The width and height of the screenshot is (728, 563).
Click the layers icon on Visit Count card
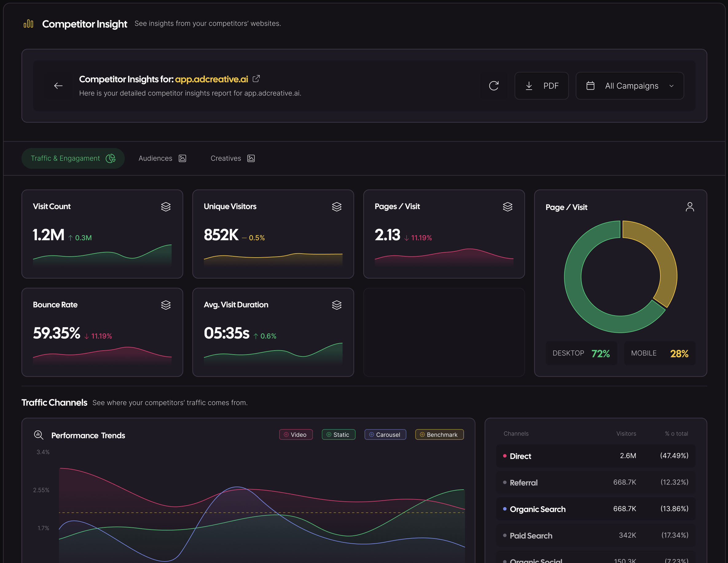(166, 207)
